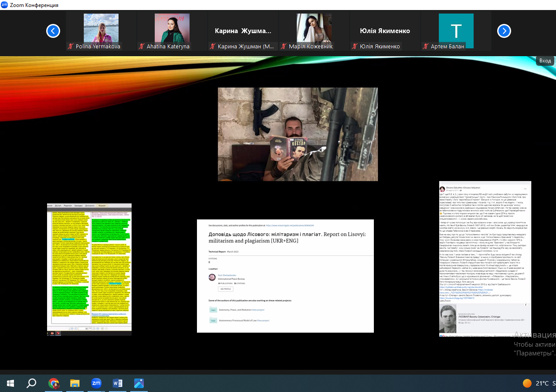This screenshot has height=392, width=556.
Task: Switch to Zoom via its taskbar icon
Action: coord(96,383)
